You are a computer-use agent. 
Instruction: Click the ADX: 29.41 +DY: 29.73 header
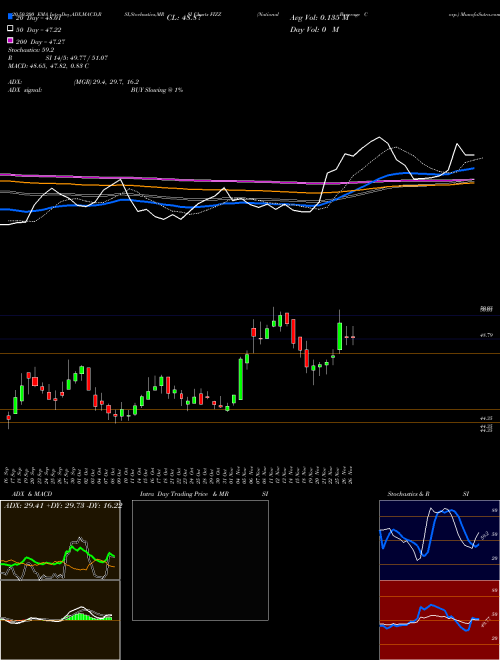(63, 505)
